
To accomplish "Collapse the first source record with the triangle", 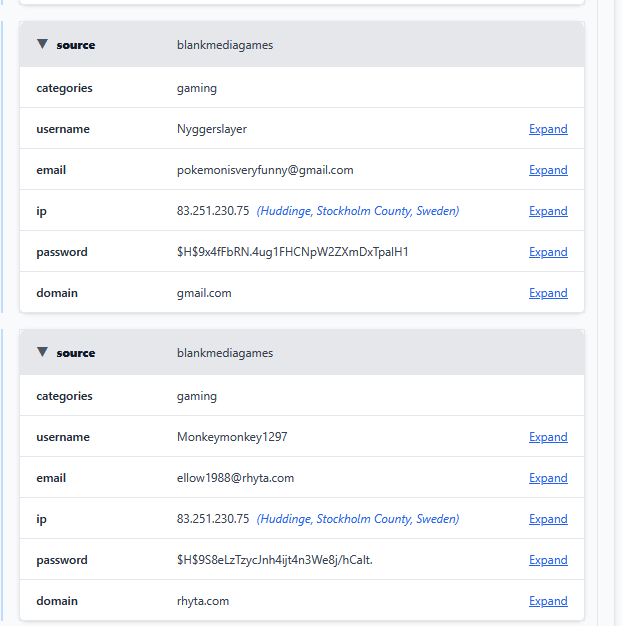I will pos(42,44).
